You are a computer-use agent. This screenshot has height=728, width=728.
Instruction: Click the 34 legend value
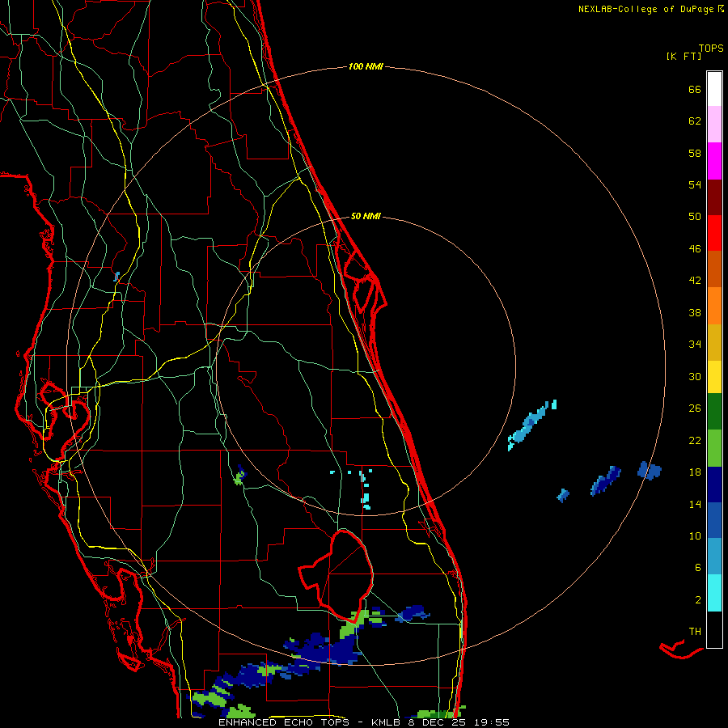coord(695,345)
